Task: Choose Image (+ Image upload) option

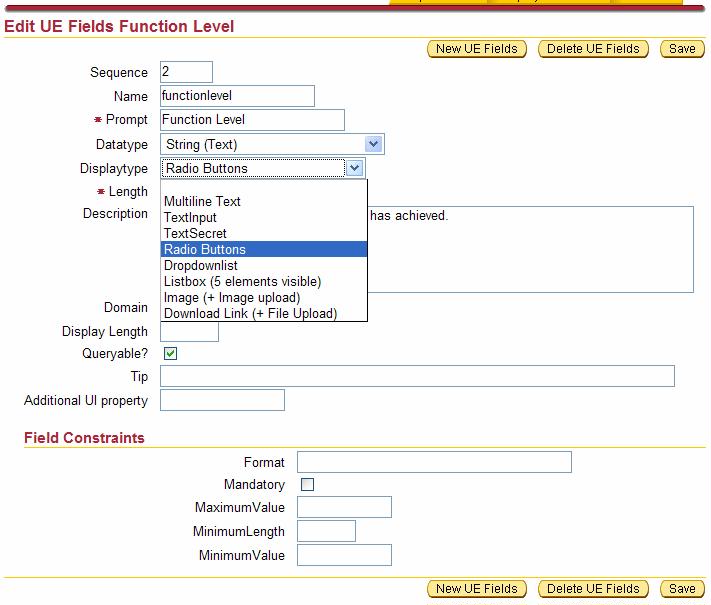Action: (231, 298)
